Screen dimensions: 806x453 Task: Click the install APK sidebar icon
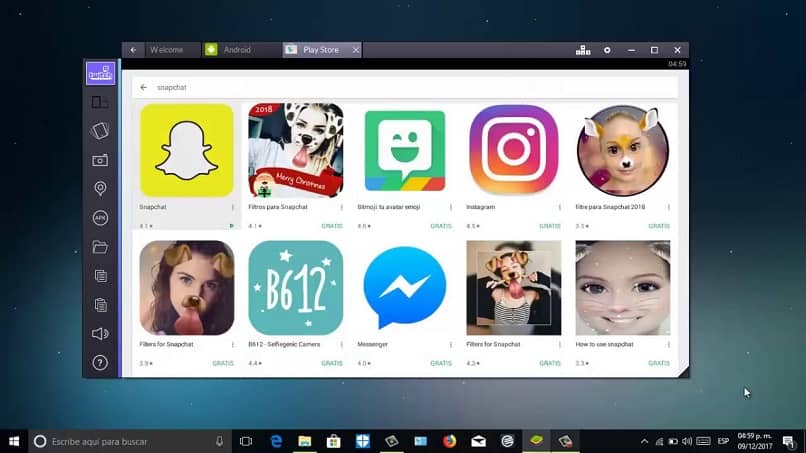tap(100, 218)
